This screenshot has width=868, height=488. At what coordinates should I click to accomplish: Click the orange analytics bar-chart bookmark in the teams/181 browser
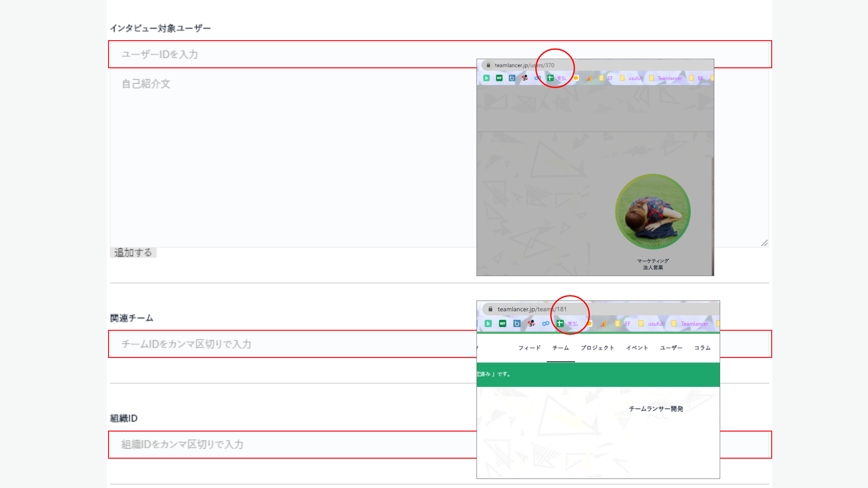click(604, 324)
